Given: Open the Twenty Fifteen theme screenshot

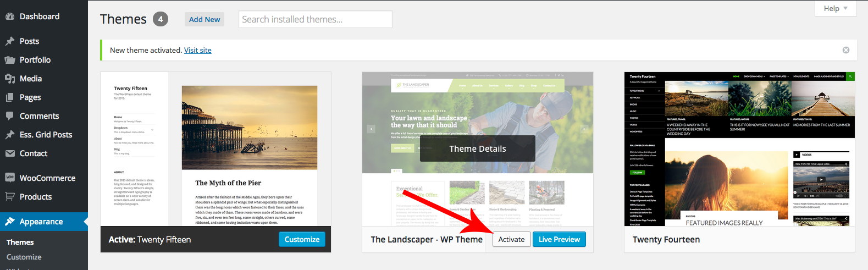Looking at the screenshot, I should pyautogui.click(x=215, y=149).
